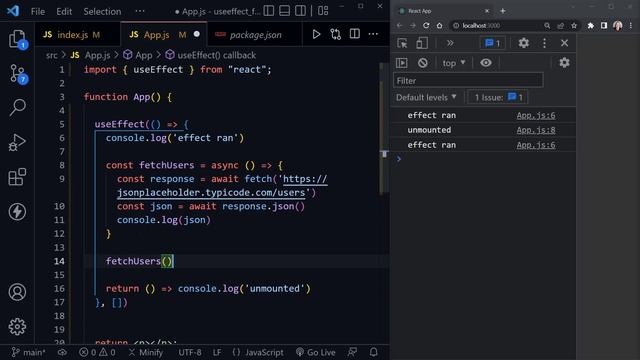
Task: Click the Thunder Client lightning icon
Action: coord(17,211)
